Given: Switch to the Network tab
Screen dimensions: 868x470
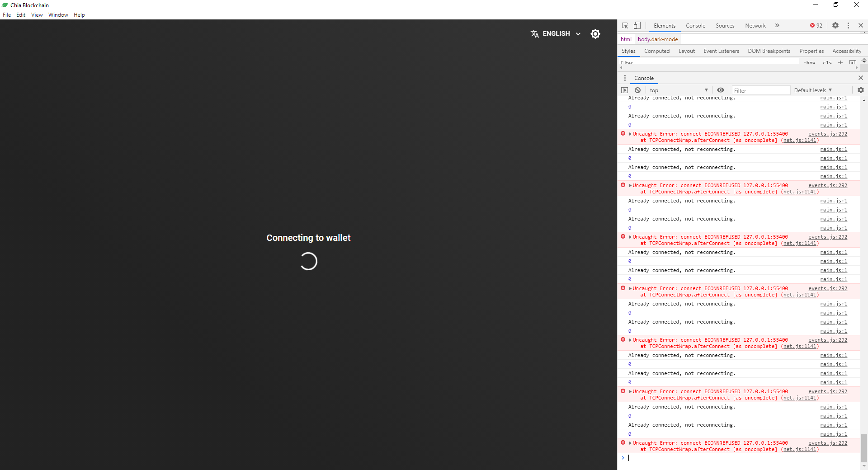Looking at the screenshot, I should click(x=755, y=26).
